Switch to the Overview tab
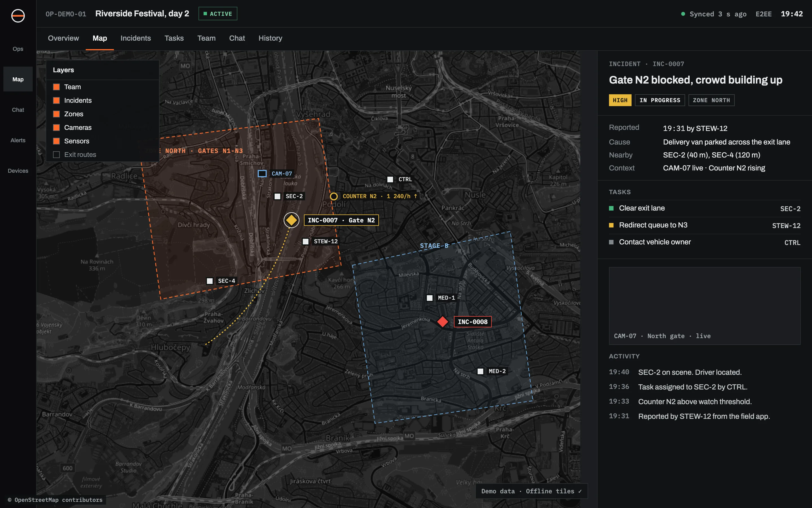 pyautogui.click(x=63, y=38)
